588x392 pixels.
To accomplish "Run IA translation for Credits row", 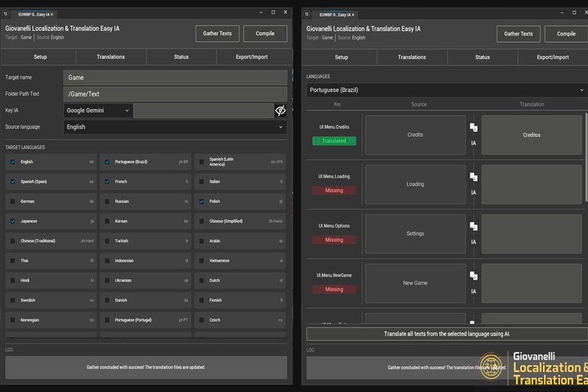I will (x=473, y=143).
